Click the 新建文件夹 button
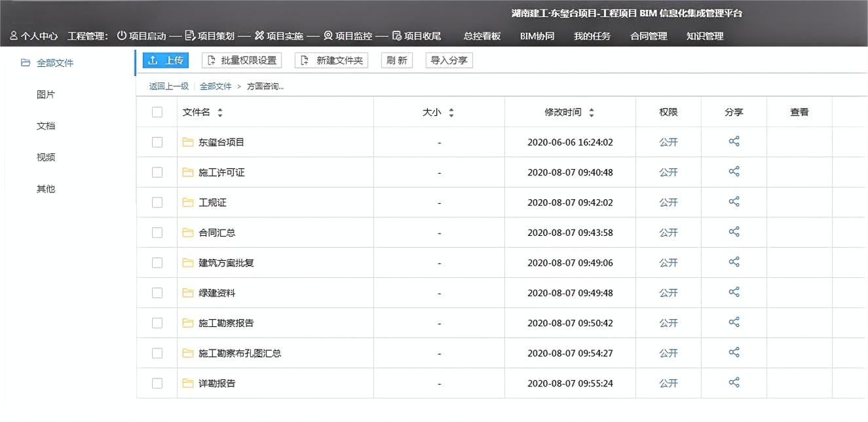The width and height of the screenshot is (868, 422). (x=331, y=60)
